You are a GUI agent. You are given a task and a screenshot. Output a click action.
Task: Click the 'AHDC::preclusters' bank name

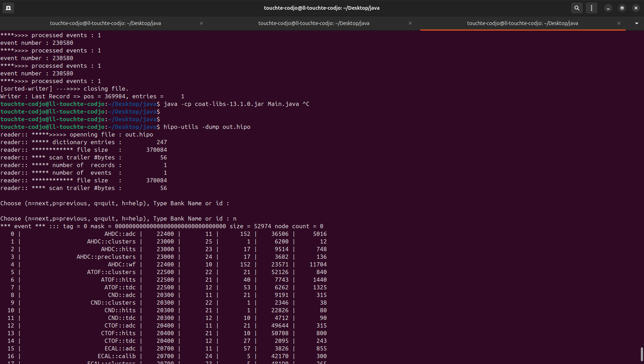tap(106, 257)
